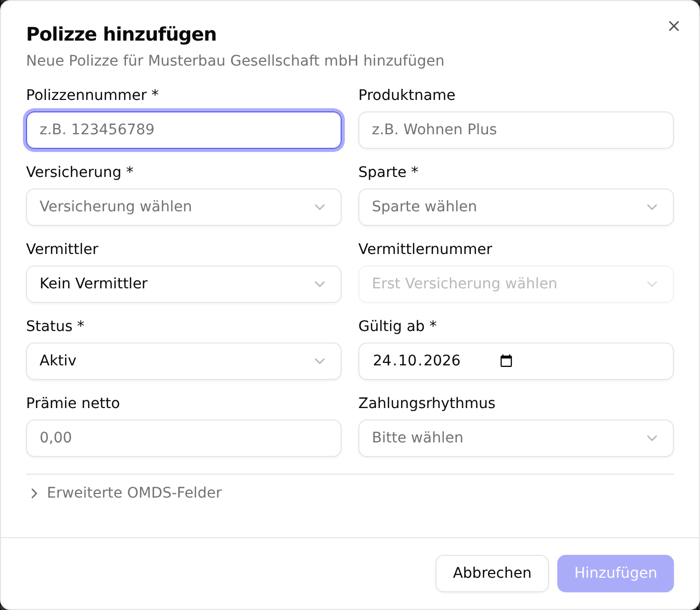Click into the Produktname field
Screen dimensions: 700x610
[516, 130]
